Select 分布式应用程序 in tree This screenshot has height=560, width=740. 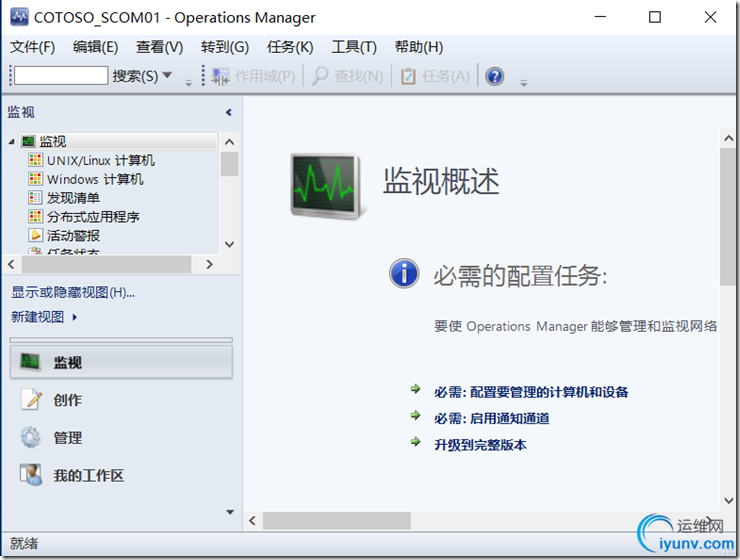93,217
